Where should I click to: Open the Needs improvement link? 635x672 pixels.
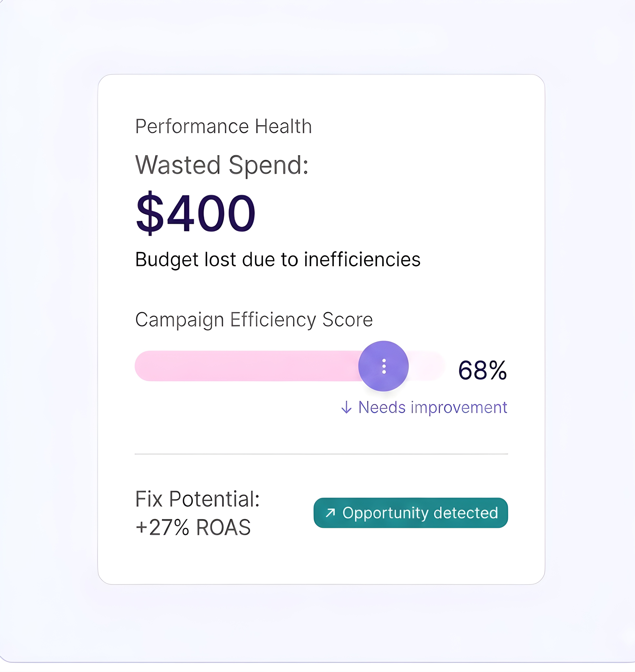[x=432, y=407]
